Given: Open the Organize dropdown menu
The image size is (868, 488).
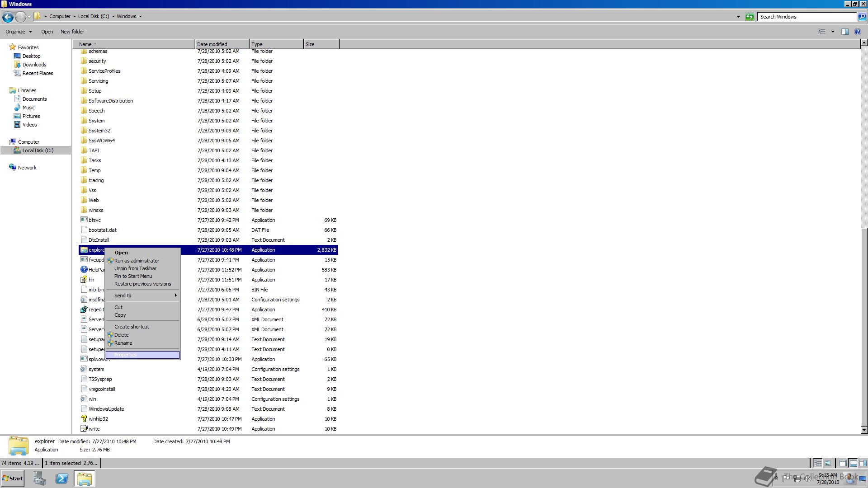Looking at the screenshot, I should point(19,32).
